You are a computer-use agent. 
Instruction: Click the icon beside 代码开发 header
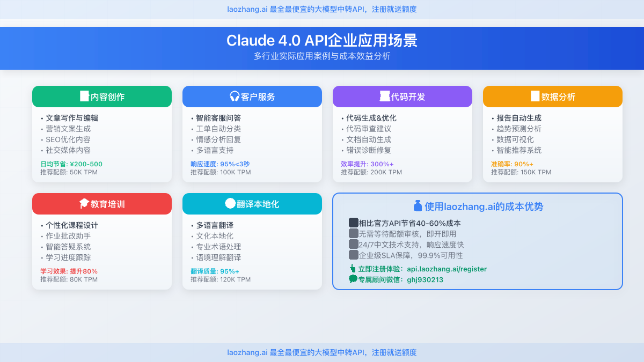click(x=385, y=97)
